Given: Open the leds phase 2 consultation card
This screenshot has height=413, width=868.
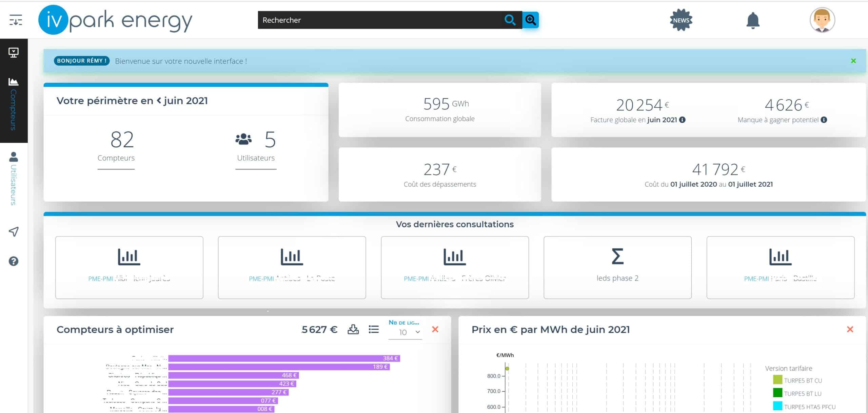Looking at the screenshot, I should coord(617,267).
